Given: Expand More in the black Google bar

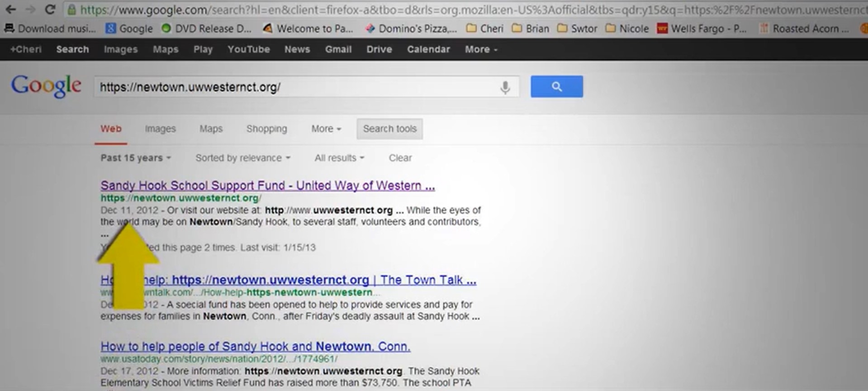Looking at the screenshot, I should (481, 49).
